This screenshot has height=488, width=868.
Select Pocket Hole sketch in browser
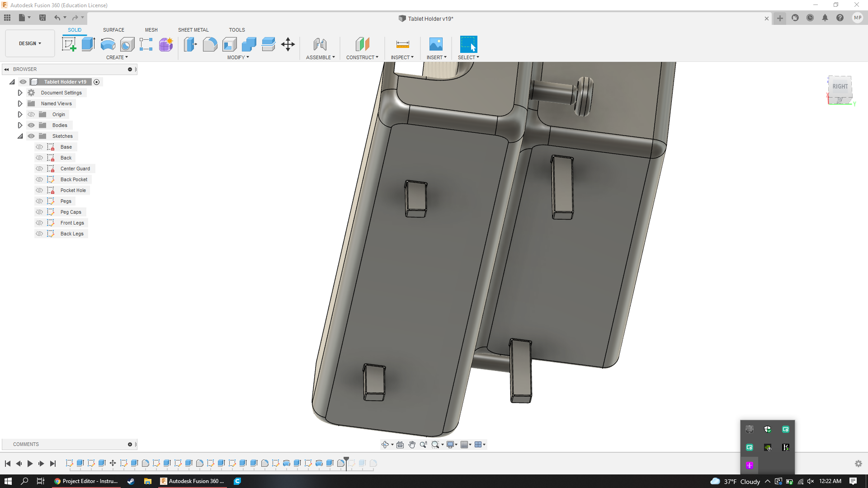(73, 190)
